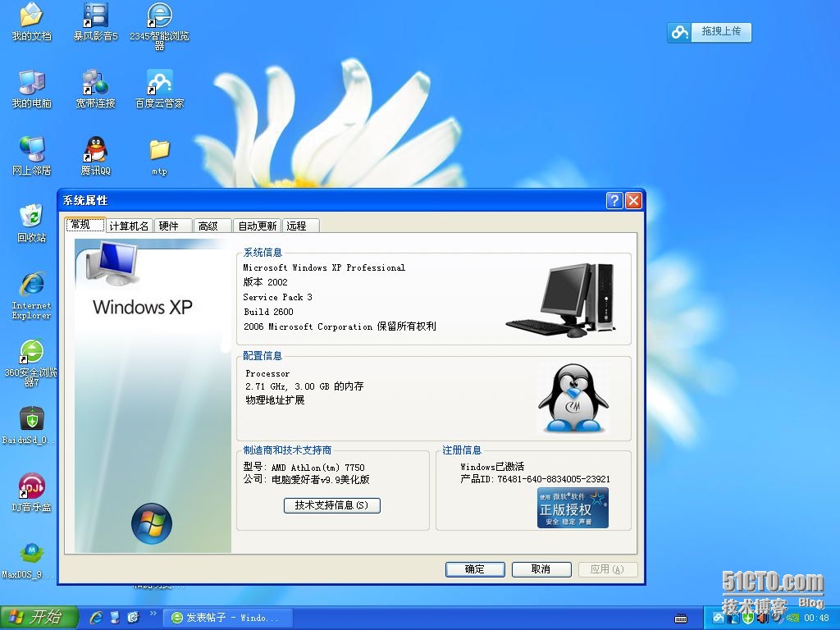Click the 'Windows已激活' text

(492, 467)
